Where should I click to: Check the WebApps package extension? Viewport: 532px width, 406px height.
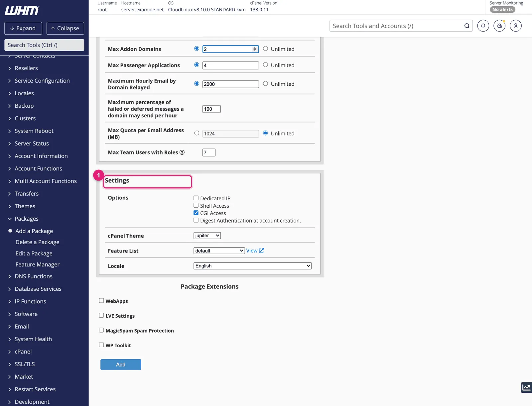click(101, 300)
